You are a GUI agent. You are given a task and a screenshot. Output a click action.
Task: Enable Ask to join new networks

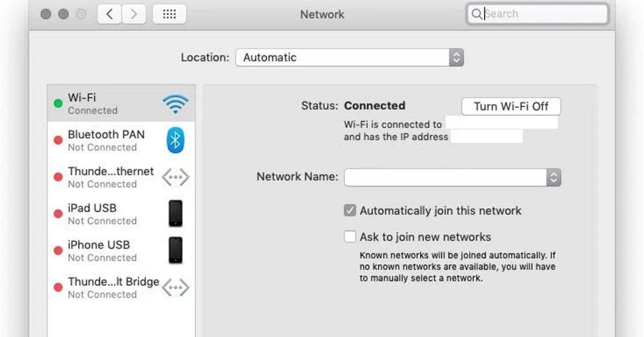coord(350,237)
